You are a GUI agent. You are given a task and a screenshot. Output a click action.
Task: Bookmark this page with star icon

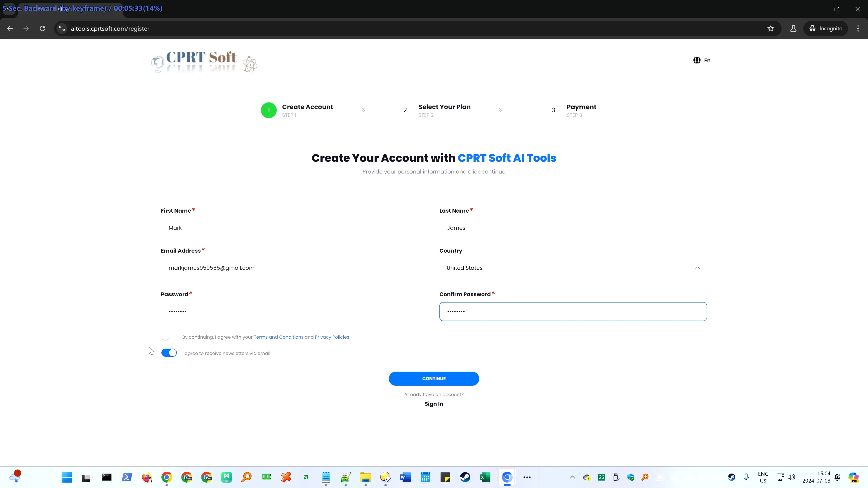point(771,29)
